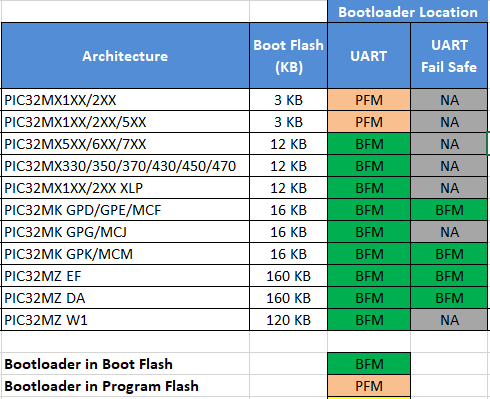Viewport: 490px width, 399px height.
Task: Select the Bootloader in Boot Flash legend label
Action: point(89,364)
